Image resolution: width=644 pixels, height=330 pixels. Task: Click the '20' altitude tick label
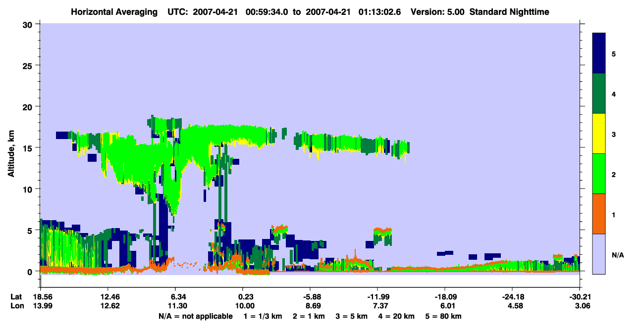[29, 106]
